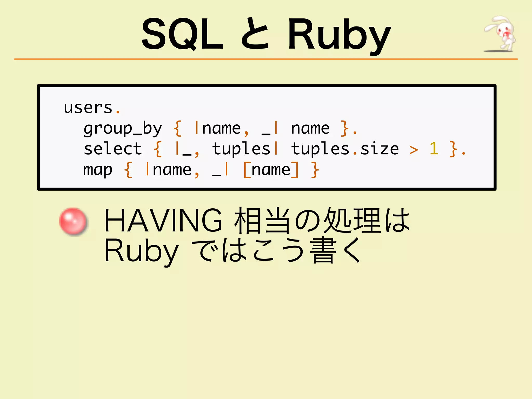Screen dimensions: 532x399
Task: Click '[name]' in the map line
Action: (x=271, y=170)
